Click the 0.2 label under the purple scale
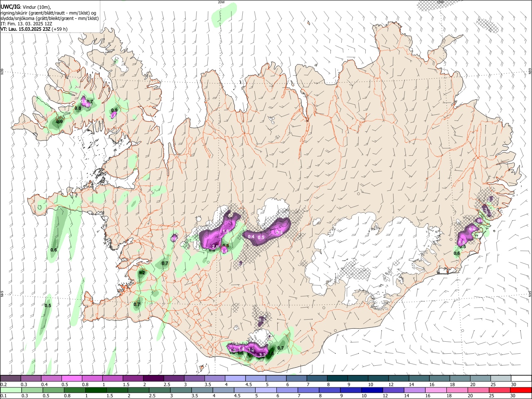The height and width of the screenshot is (399, 532). [x=3, y=384]
